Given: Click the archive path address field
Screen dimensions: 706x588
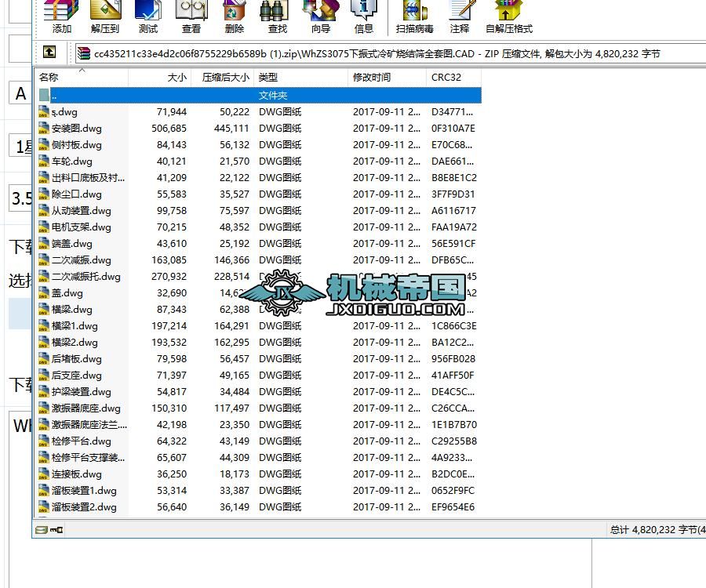Looking at the screenshot, I should click(x=314, y=53).
